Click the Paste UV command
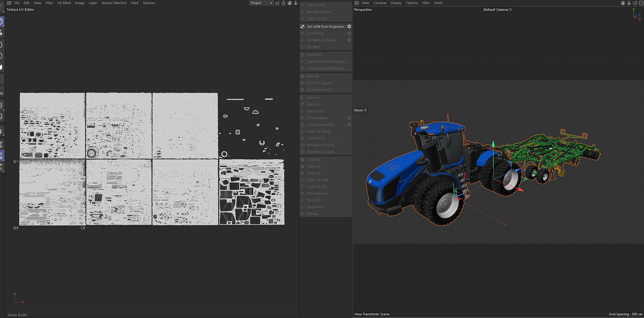Viewport: 644px width, 318px height. pyautogui.click(x=325, y=167)
